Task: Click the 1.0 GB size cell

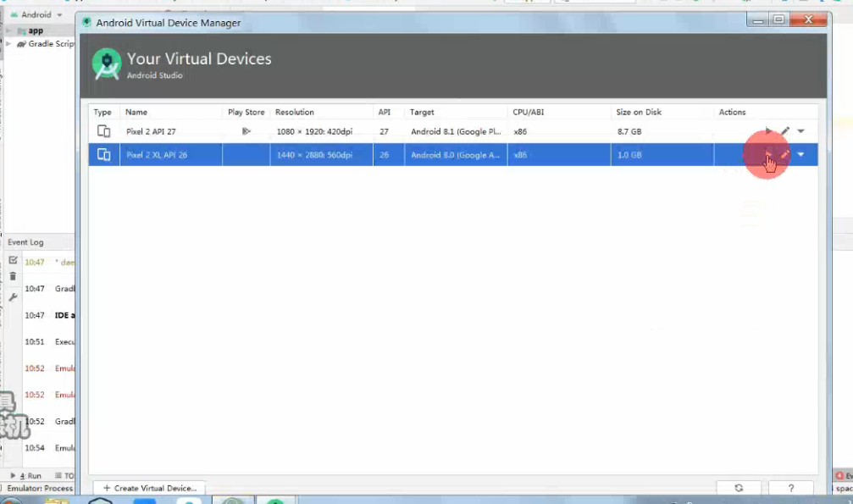Action: pyautogui.click(x=629, y=155)
